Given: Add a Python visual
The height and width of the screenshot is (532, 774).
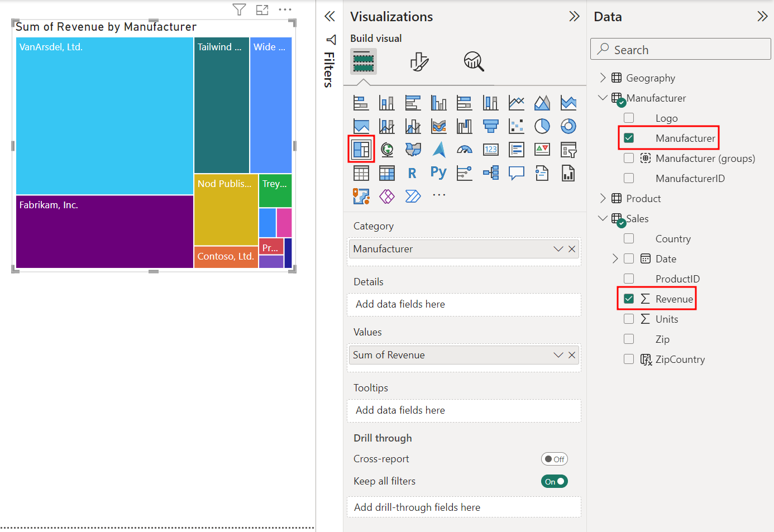Looking at the screenshot, I should tap(439, 173).
